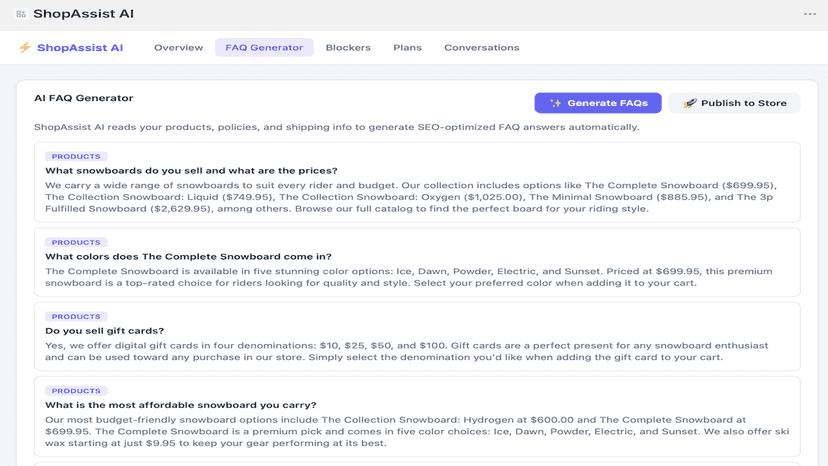
Task: Click the rocket icon on Publish to Store
Action: pos(690,103)
